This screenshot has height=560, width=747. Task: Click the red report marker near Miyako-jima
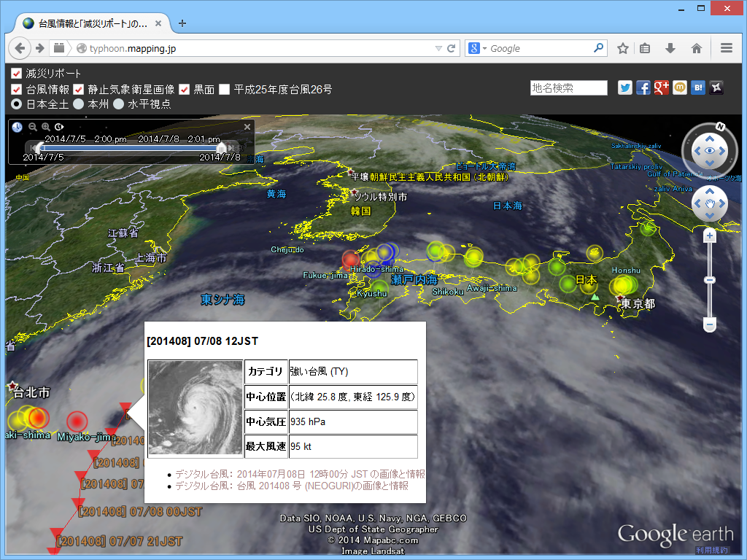click(76, 422)
